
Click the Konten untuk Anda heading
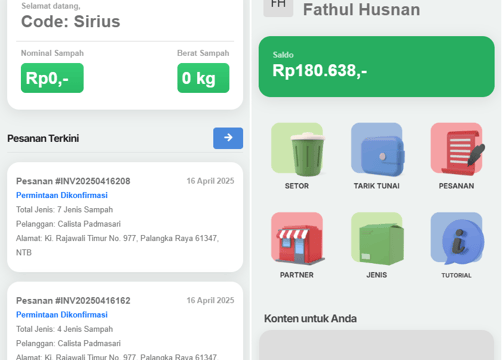pos(310,319)
